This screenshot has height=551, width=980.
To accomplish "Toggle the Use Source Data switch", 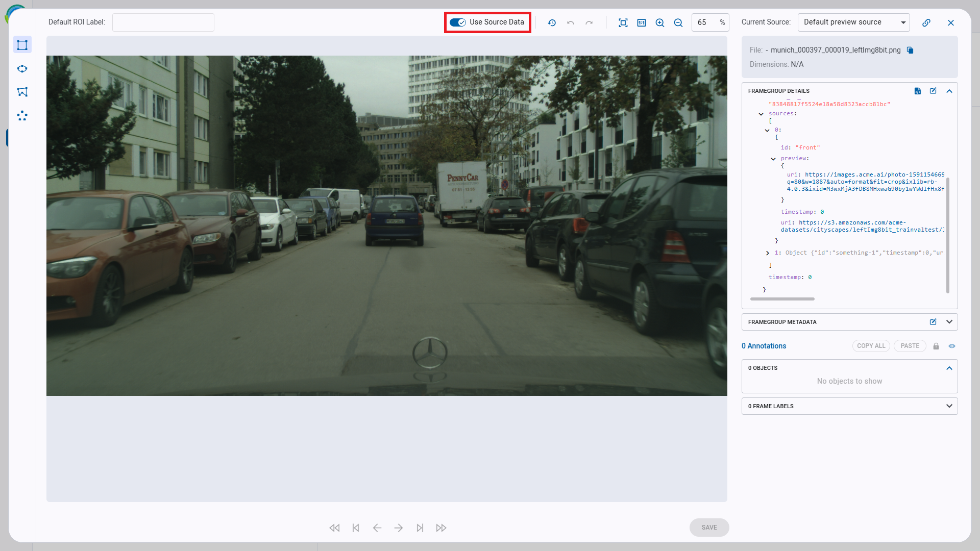I will pyautogui.click(x=457, y=22).
